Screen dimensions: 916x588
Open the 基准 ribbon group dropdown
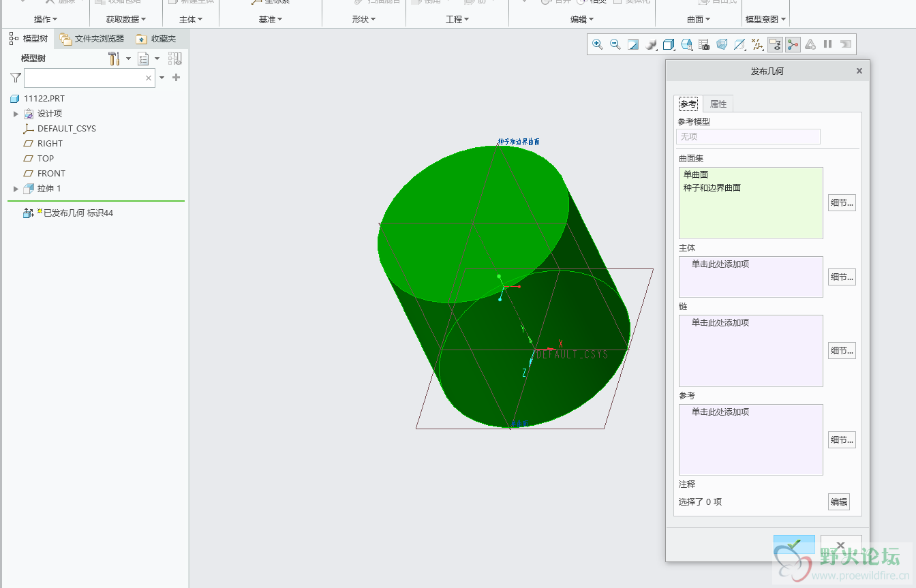[271, 20]
